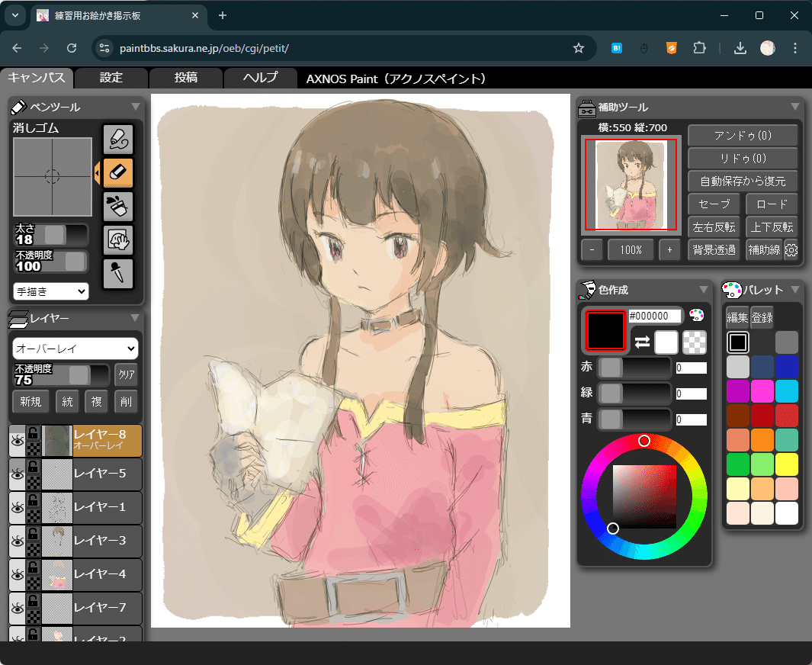Switch to the 設定 tab
Viewport: 812px width, 665px height.
111,78
